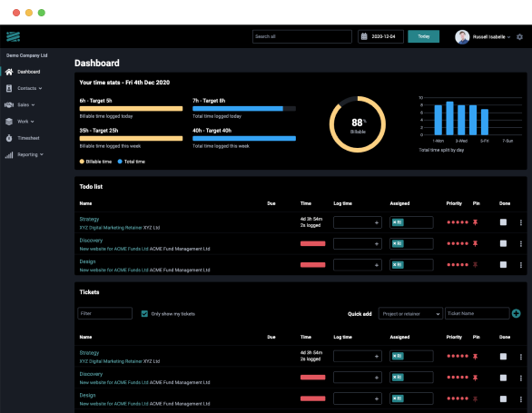The image size is (532, 413).
Task: Open settings via the gear icon
Action: (x=519, y=36)
